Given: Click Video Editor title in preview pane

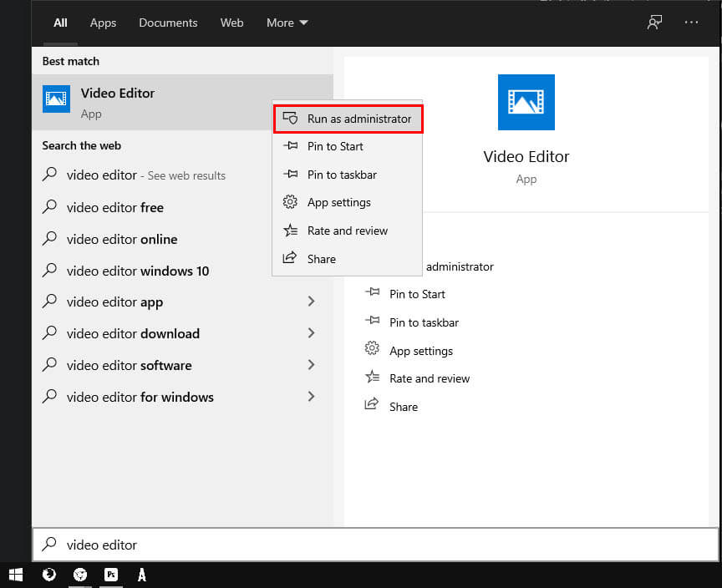Looking at the screenshot, I should 526,156.
